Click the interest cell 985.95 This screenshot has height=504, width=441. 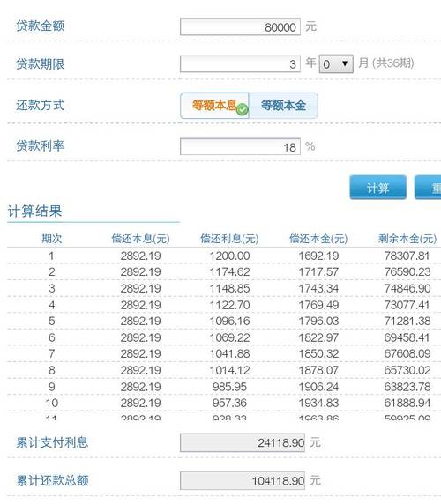coord(229,387)
